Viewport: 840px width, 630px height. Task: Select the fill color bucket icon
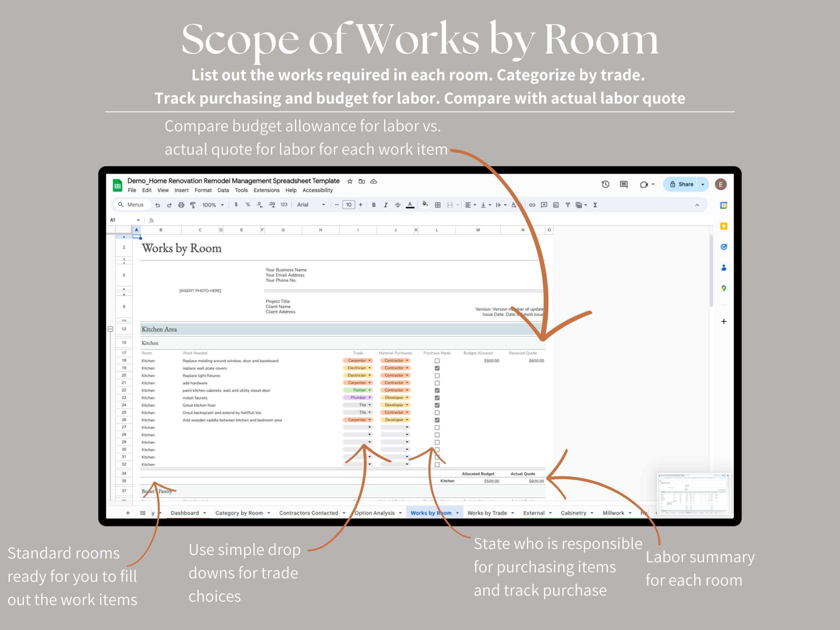[x=425, y=205]
